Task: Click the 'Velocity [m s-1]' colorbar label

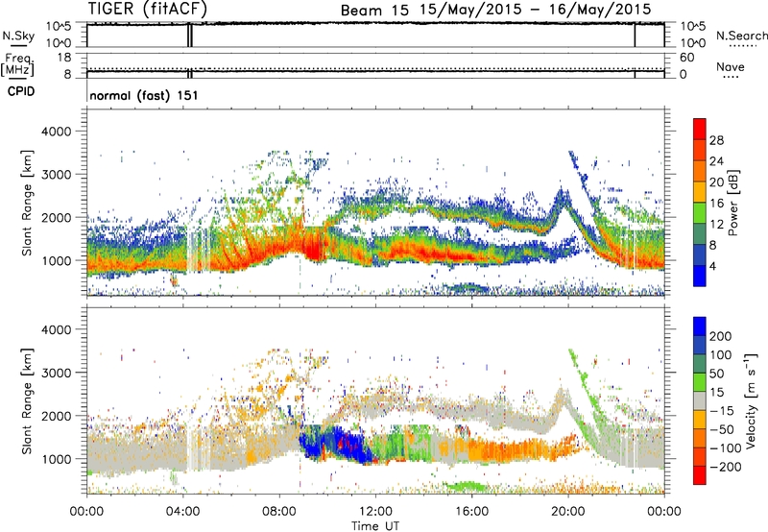Action: point(751,400)
